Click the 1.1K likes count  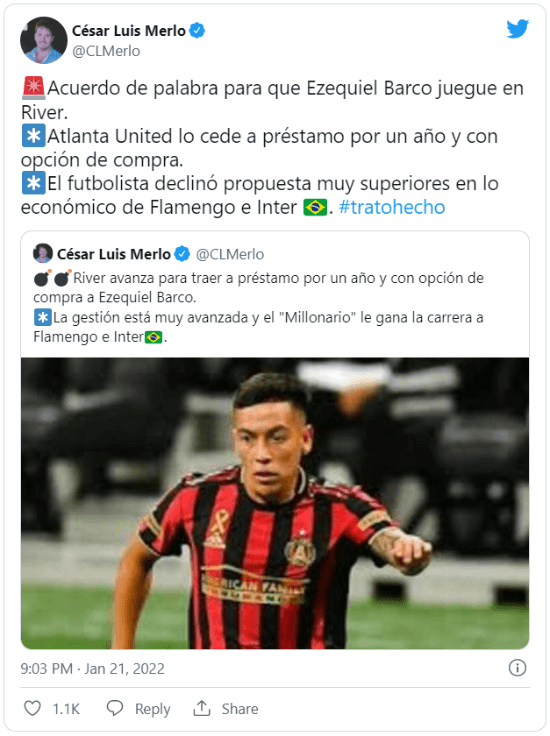point(66,708)
